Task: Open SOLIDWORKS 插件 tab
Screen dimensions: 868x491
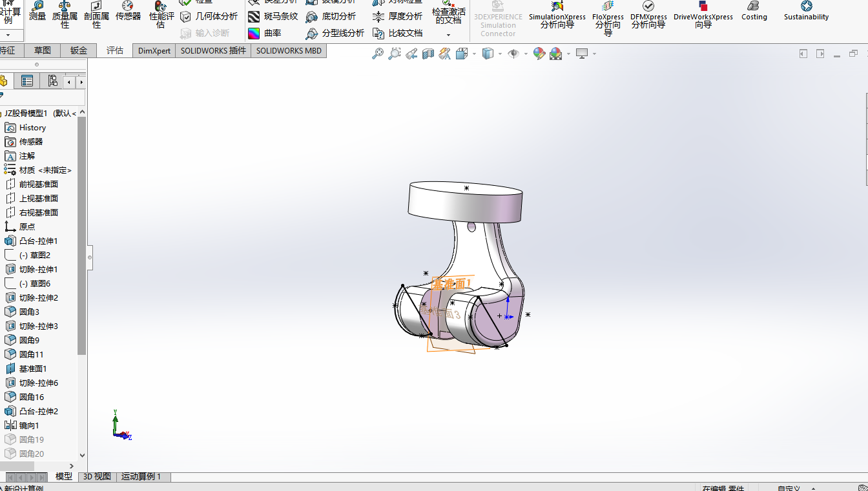Action: 213,50
